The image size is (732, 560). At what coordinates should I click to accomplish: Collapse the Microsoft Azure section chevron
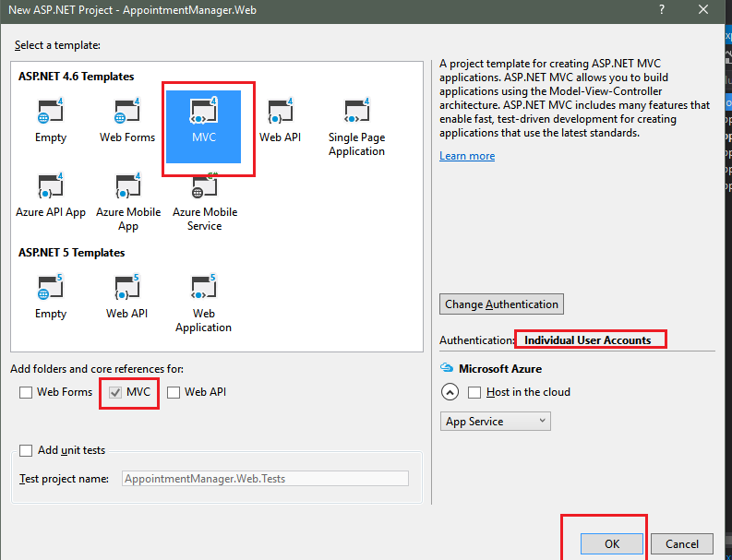(450, 392)
